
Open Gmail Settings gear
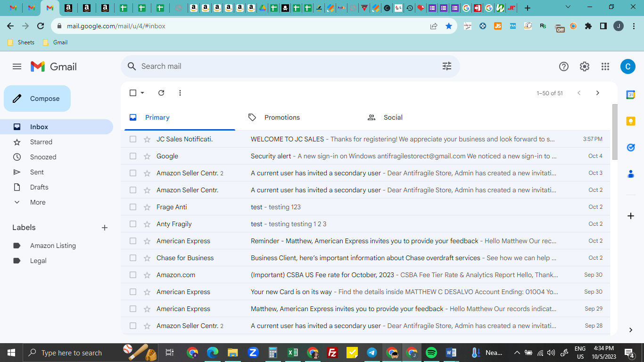(585, 66)
